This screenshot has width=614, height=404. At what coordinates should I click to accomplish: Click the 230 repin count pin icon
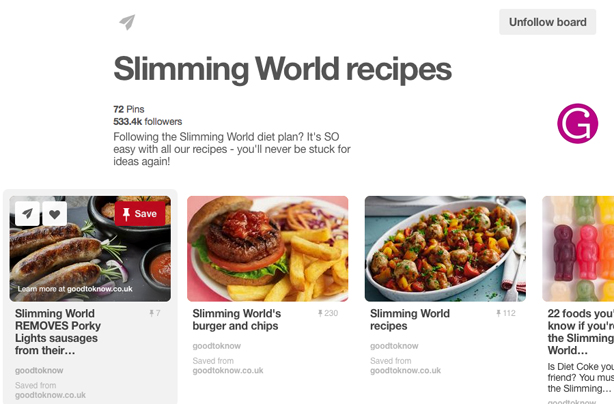click(320, 313)
